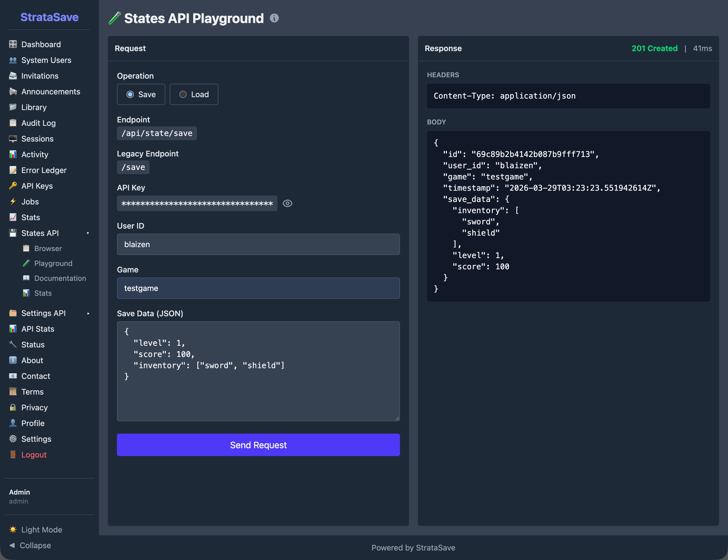Open the States API Browser
Image resolution: width=728 pixels, height=560 pixels.
pyautogui.click(x=48, y=248)
